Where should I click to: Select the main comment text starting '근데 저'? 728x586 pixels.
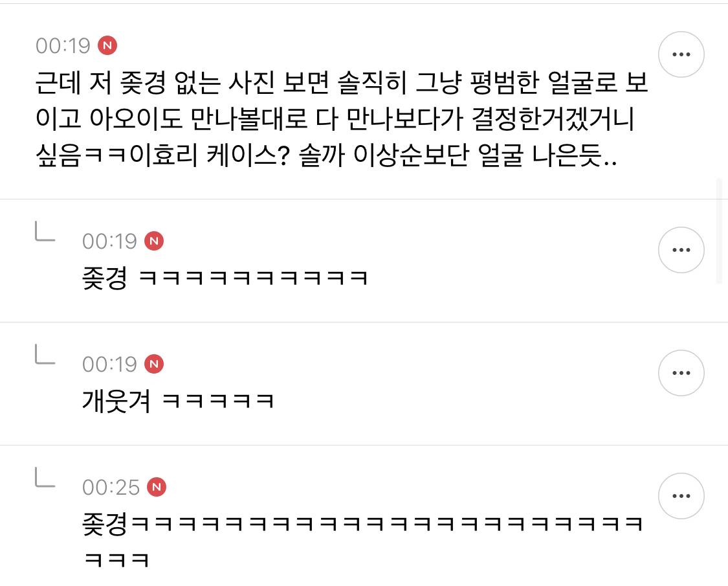pos(341,118)
